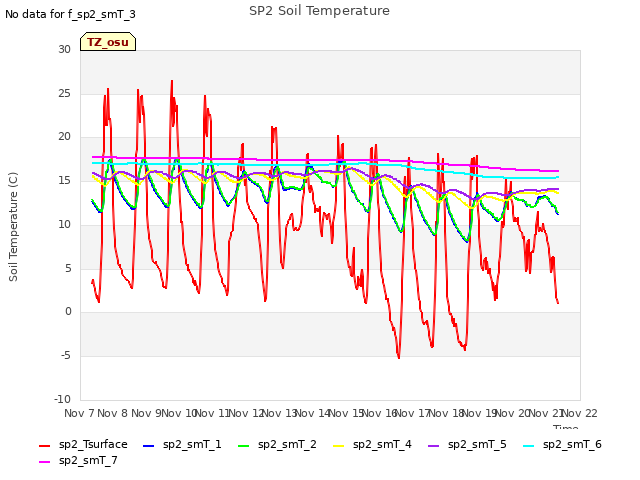Click the 0 y-axis tick label
640x480 pixels.
68,312
